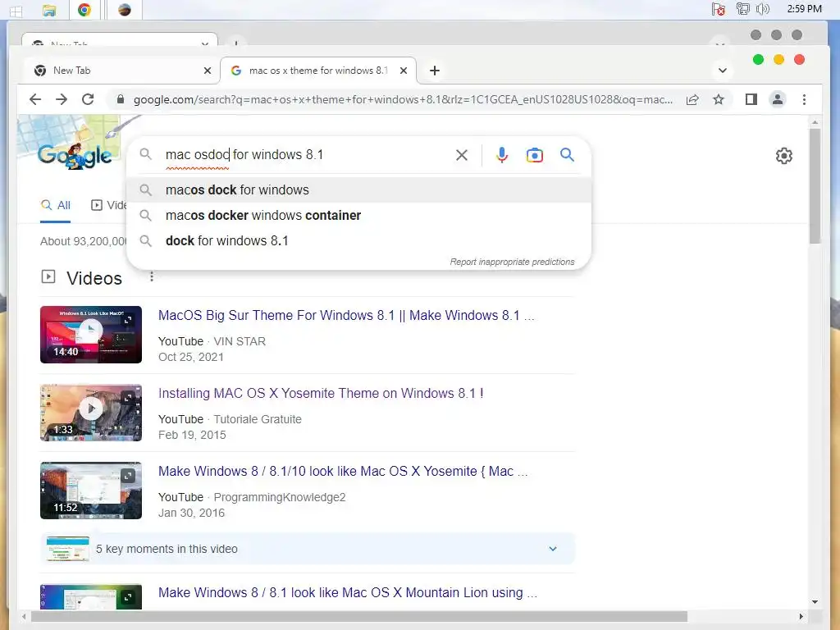The width and height of the screenshot is (840, 630).
Task: Open the Mountain Lion video thumbnail
Action: 91,596
